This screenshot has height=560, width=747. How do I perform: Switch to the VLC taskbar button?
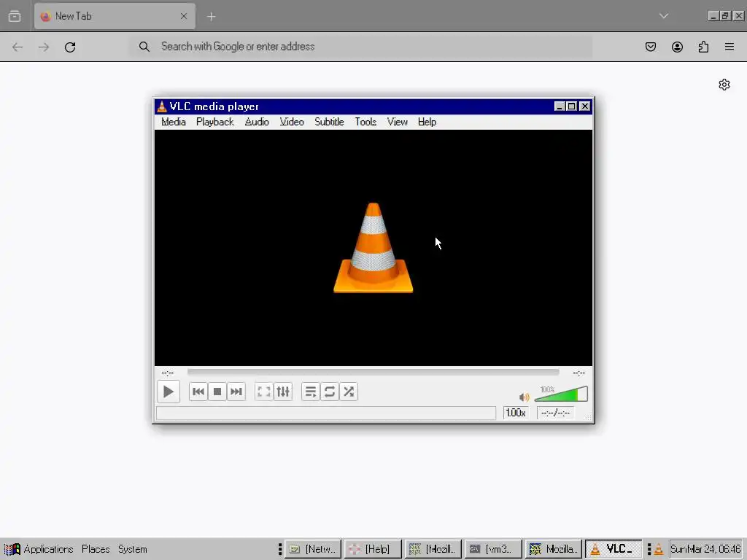[613, 549]
